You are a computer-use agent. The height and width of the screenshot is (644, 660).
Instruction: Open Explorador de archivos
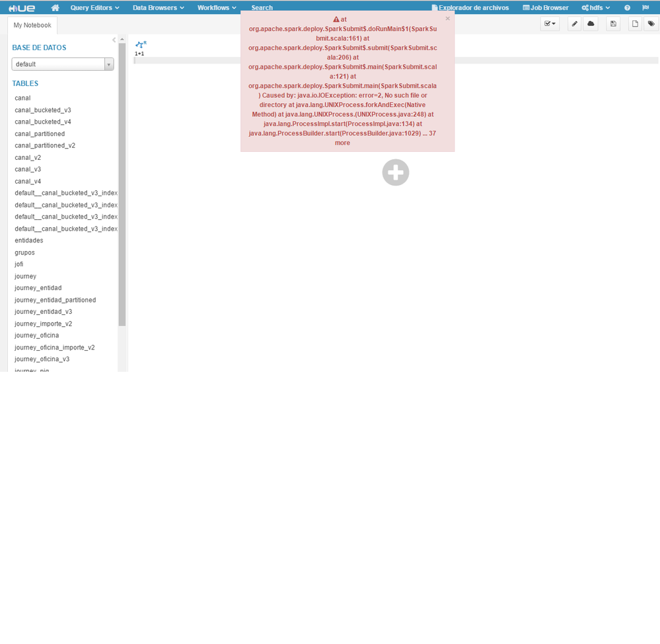coord(470,7)
